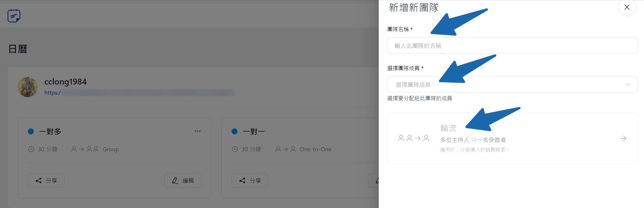Click the One-to-One type icon
This screenshot has width=644, height=208.
click(286, 149)
